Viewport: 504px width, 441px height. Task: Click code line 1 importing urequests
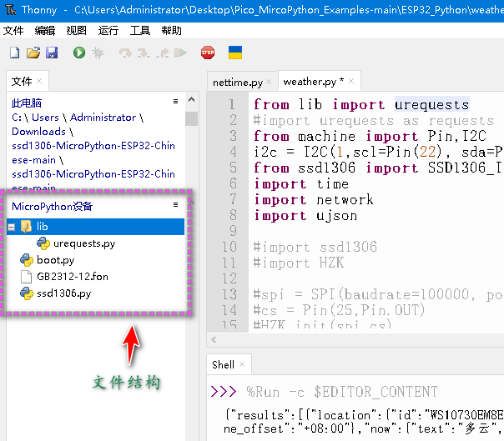click(x=361, y=105)
